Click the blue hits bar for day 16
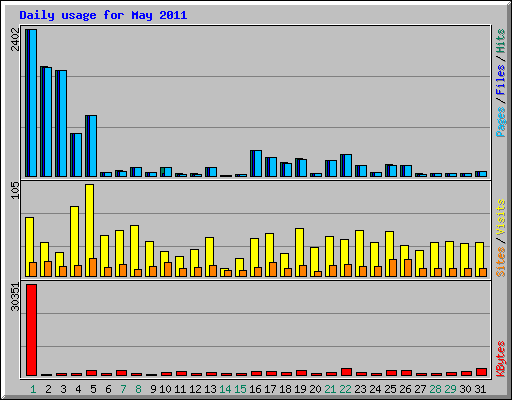 coord(256,163)
